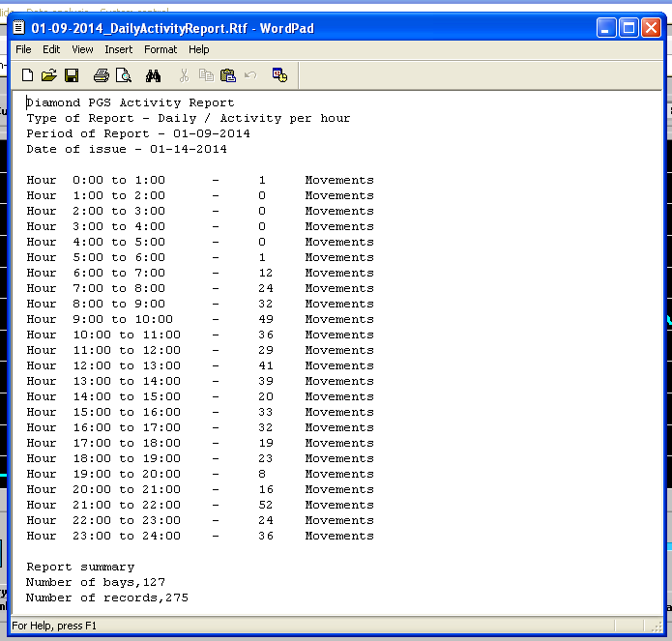Click the 'Hour 11:00 to 12:00' row
This screenshot has width=672, height=641.
pos(200,350)
